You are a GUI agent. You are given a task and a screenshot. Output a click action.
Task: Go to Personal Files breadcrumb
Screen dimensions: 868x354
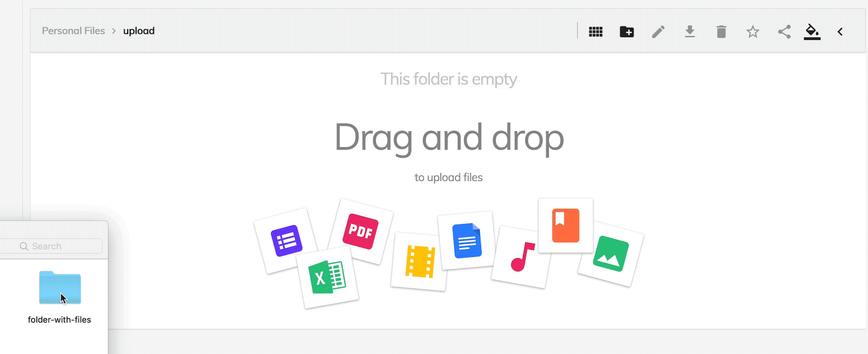(73, 31)
